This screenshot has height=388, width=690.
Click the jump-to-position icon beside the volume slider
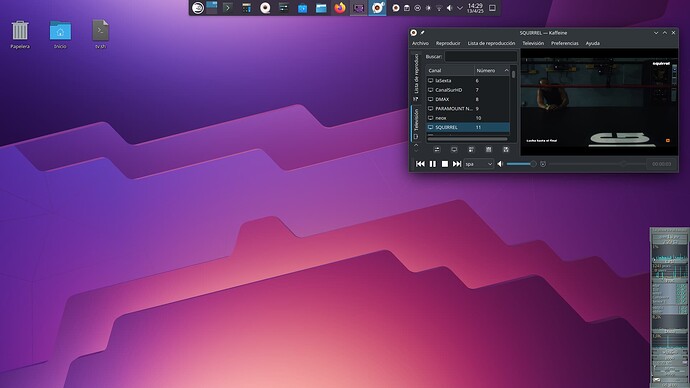tap(543, 164)
